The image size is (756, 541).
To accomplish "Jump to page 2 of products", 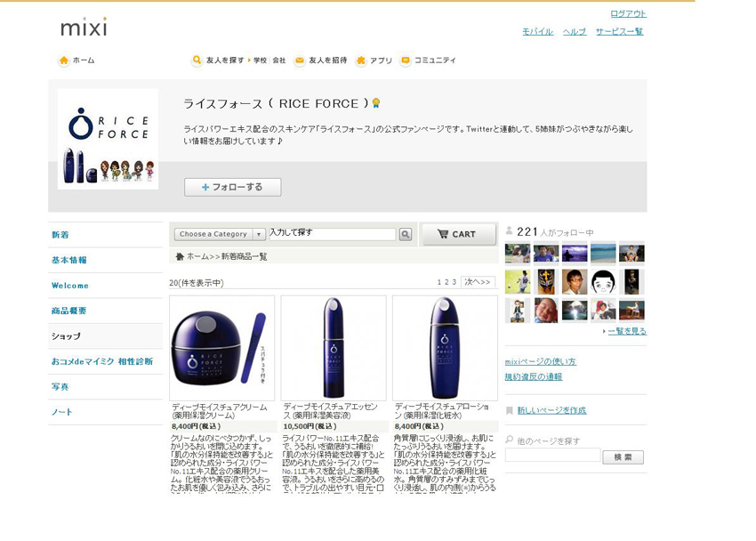I will coord(446,282).
